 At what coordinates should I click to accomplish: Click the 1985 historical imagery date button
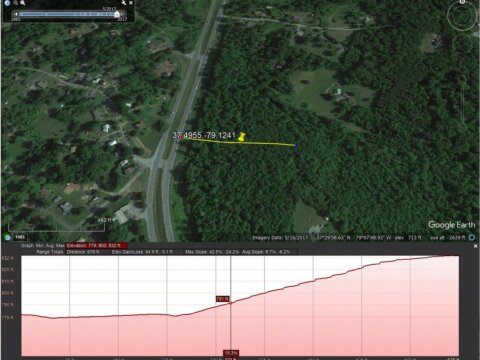pyautogui.click(x=20, y=237)
